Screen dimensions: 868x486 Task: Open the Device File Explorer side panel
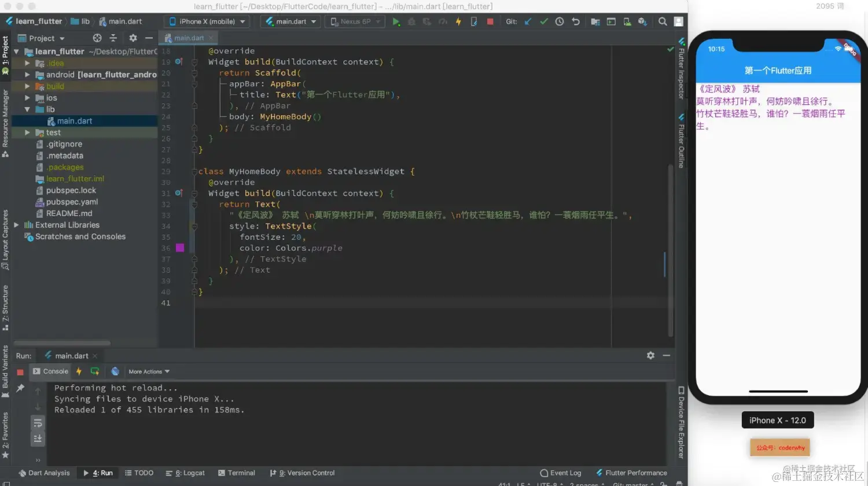pyautogui.click(x=681, y=422)
